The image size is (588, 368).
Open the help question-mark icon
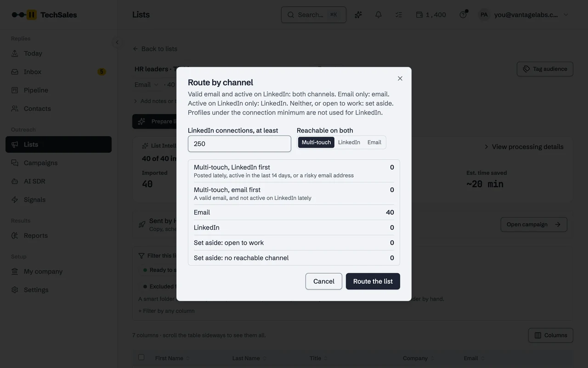pyautogui.click(x=463, y=15)
